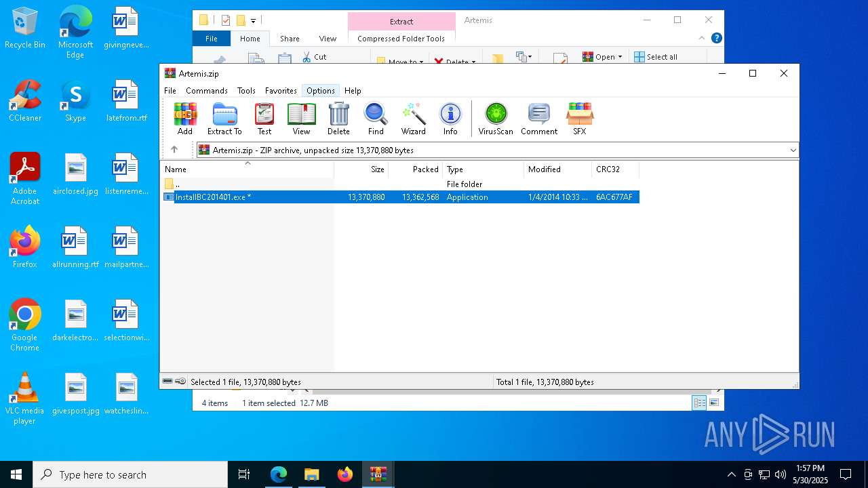
Task: Open the Favorites menu
Action: coord(281,90)
